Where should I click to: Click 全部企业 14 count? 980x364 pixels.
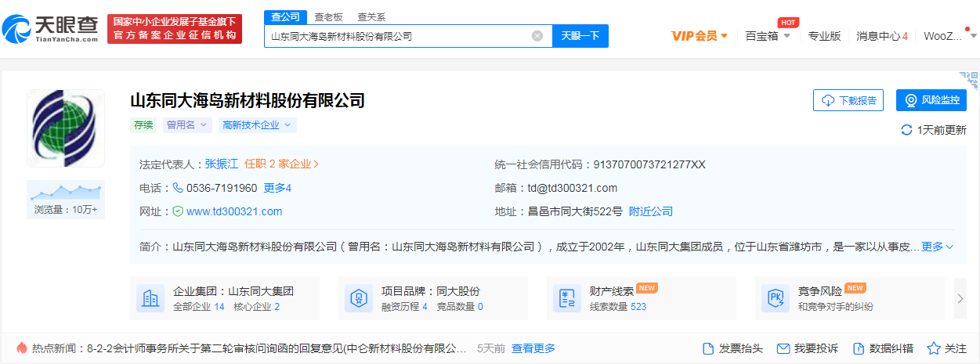[x=199, y=307]
